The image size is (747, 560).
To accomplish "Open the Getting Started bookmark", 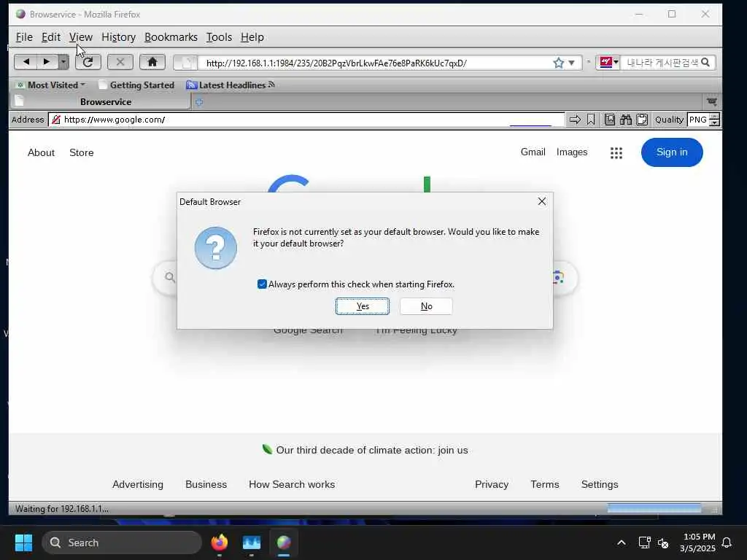I will [x=136, y=85].
